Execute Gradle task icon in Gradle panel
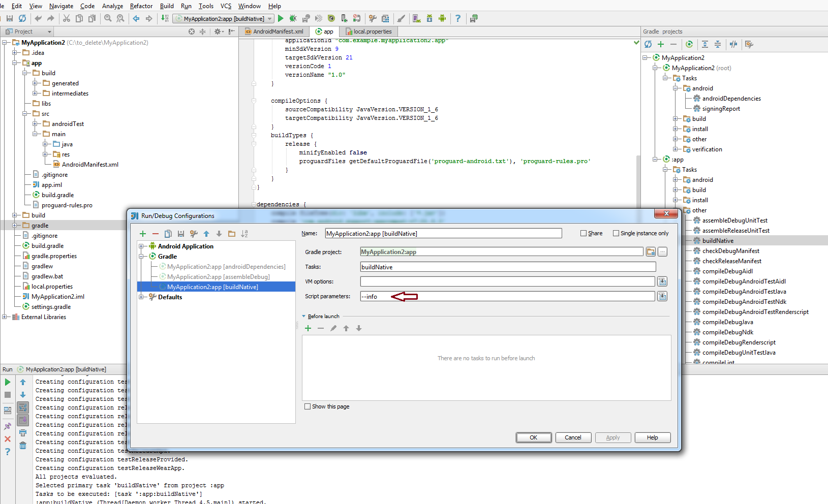Viewport: 828px width, 504px height. 689,44
